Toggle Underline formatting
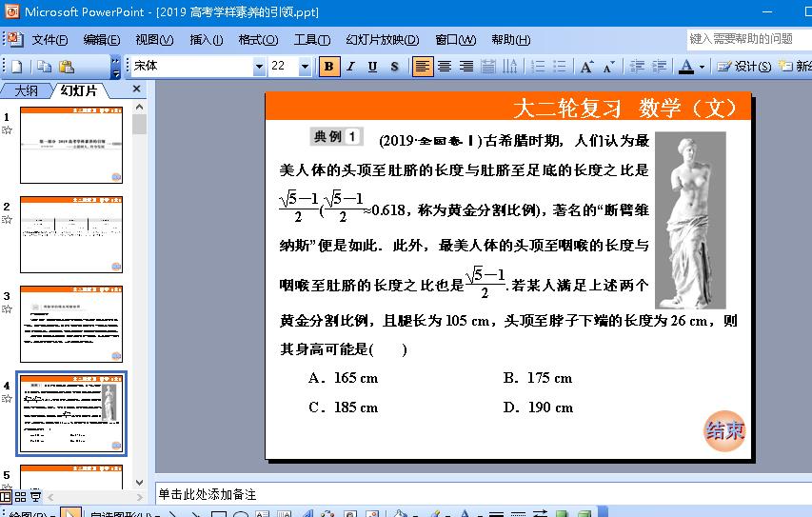 [x=372, y=67]
